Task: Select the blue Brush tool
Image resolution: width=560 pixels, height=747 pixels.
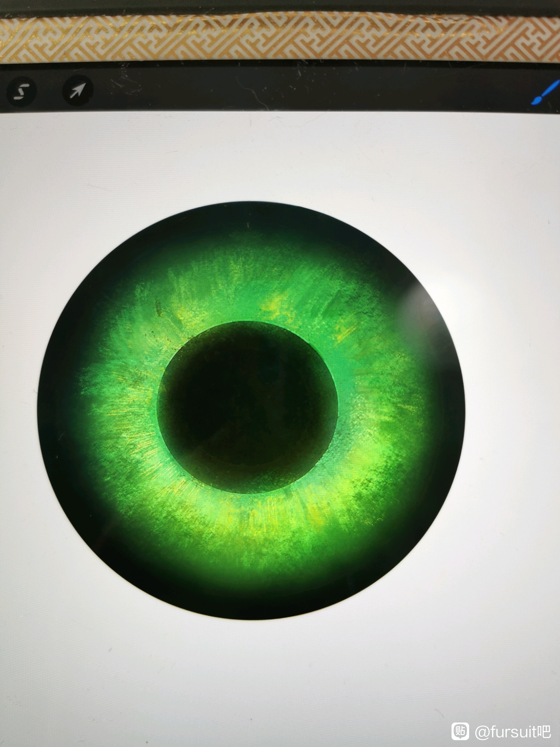Action: [x=546, y=92]
